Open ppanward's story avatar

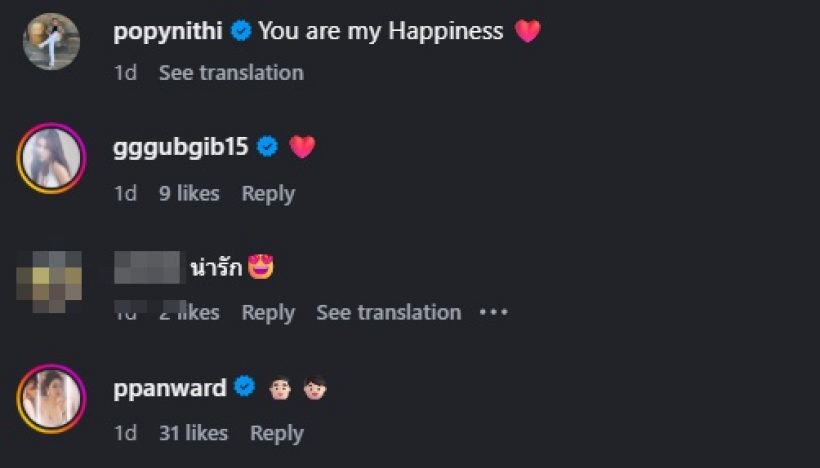[51, 397]
